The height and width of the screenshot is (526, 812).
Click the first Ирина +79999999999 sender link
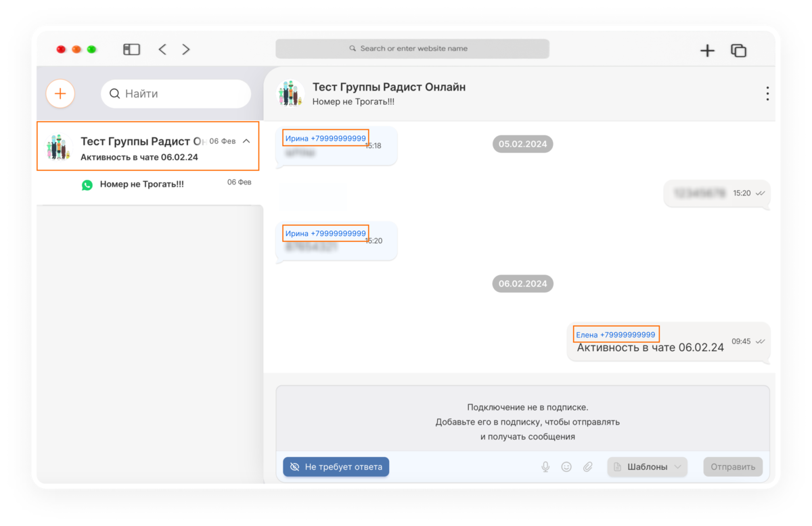tap(325, 139)
